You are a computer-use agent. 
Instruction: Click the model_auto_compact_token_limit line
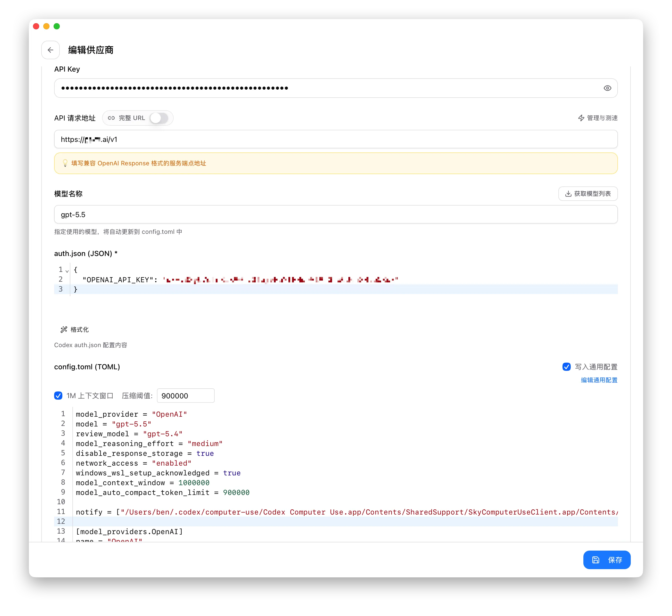[x=345, y=492]
